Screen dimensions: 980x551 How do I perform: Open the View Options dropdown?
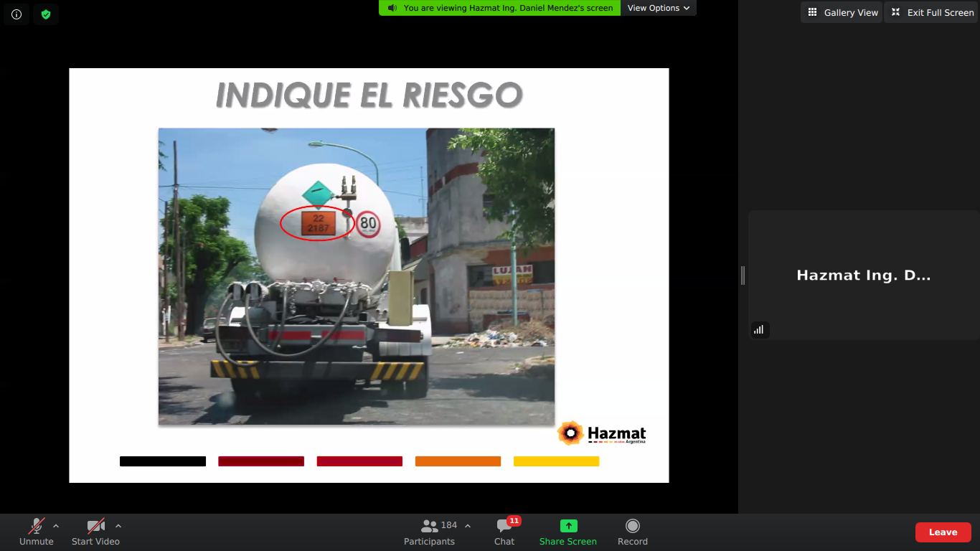658,8
